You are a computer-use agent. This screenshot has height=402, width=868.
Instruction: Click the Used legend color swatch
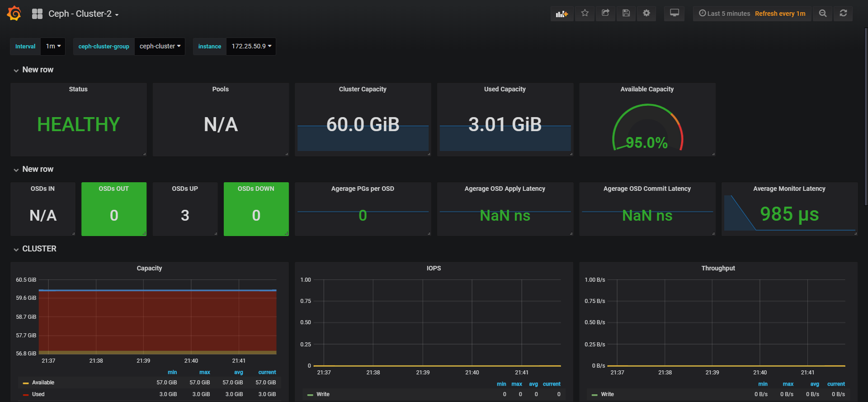[26, 395]
